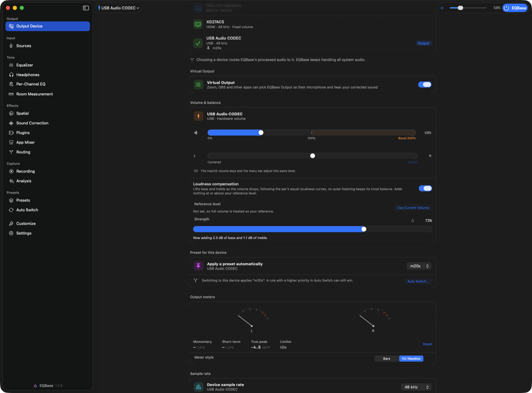Click the microphone icon beside Sources
This screenshot has width=532, height=393.
11,46
